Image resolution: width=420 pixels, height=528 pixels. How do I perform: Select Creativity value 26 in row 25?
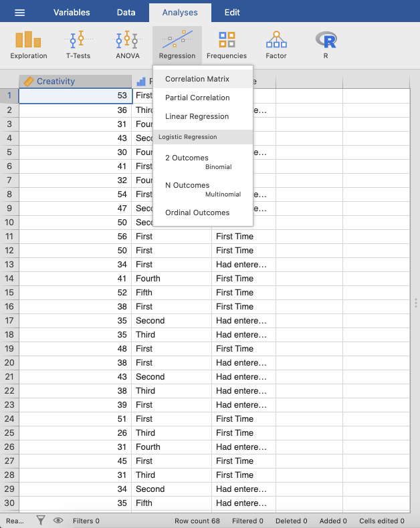coord(75,432)
